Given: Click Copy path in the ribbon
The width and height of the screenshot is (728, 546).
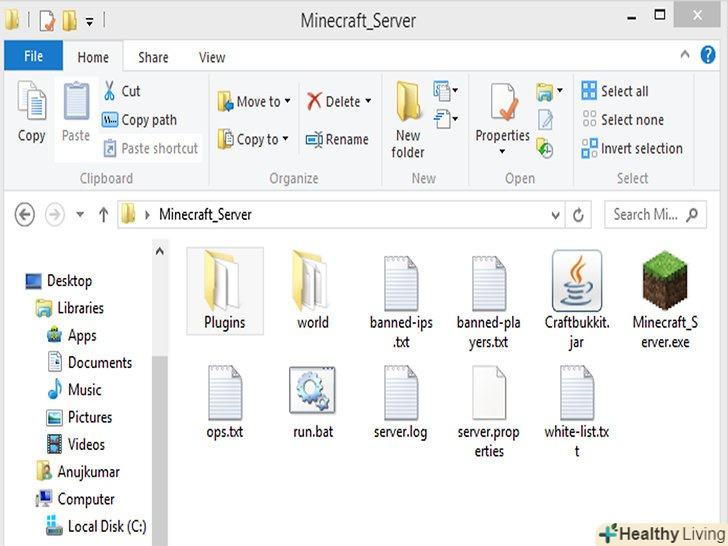Looking at the screenshot, I should pos(140,120).
